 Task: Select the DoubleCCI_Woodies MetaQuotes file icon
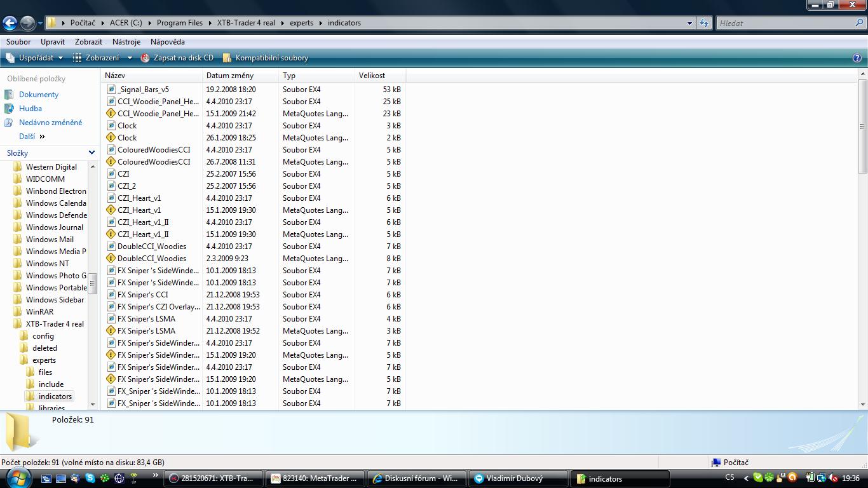point(111,259)
